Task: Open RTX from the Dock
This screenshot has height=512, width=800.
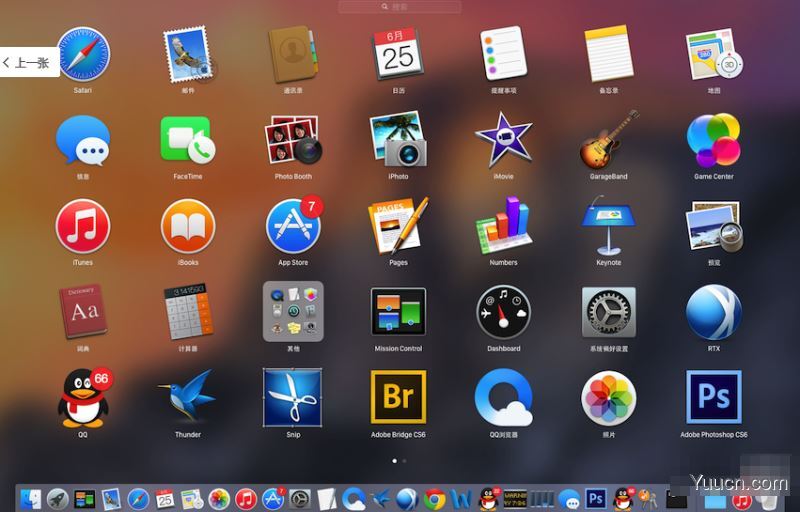Action: (x=408, y=499)
